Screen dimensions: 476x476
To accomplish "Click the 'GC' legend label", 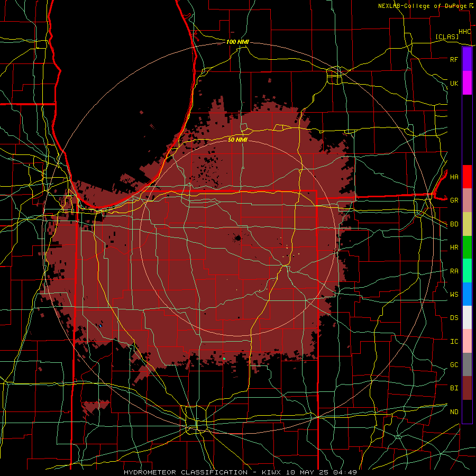I will pos(454,364).
